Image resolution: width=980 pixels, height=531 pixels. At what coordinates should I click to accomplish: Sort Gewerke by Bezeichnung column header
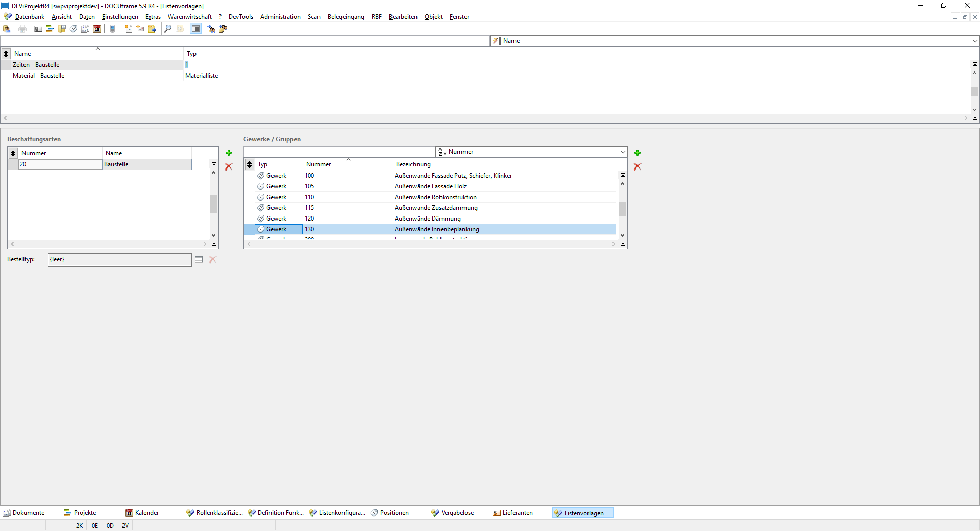(x=504, y=164)
